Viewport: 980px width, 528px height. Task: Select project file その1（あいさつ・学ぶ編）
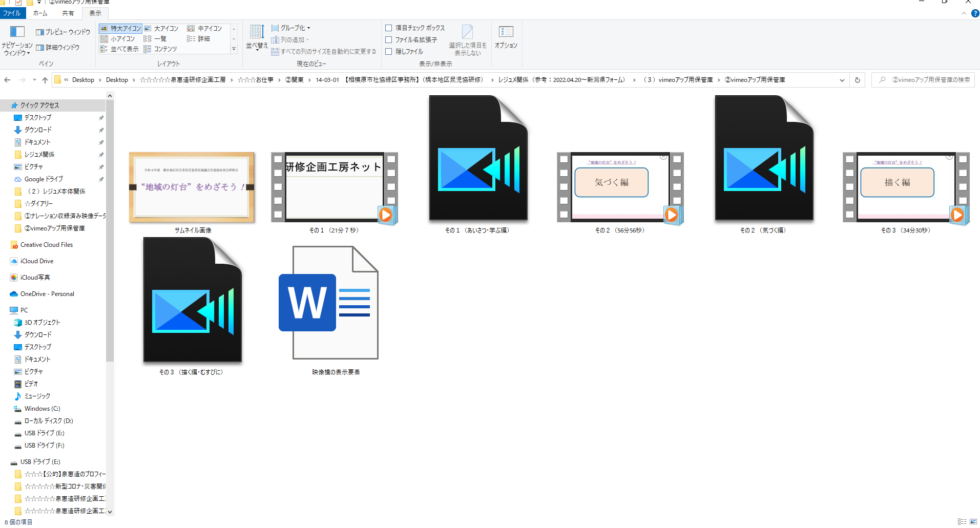coord(477,164)
